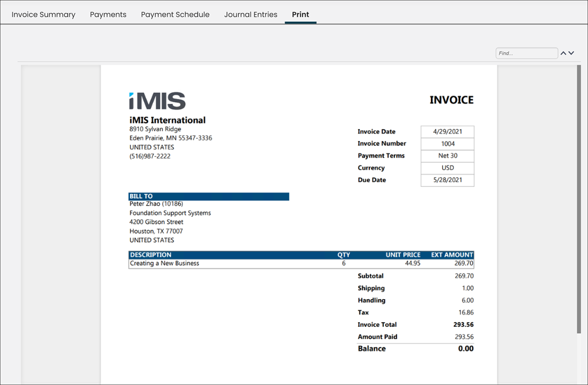Click Creating a New Business line item
588x385 pixels.
tap(164, 263)
